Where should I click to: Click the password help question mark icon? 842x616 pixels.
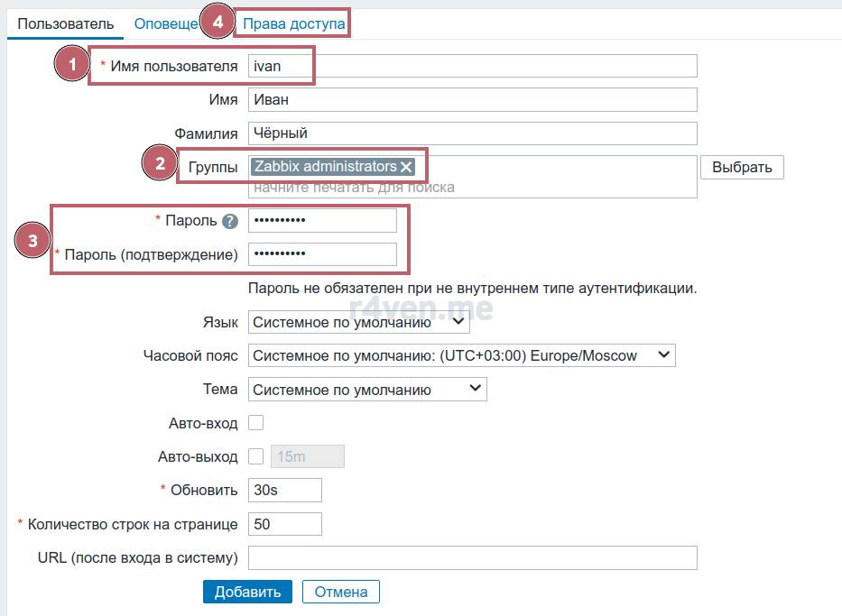(x=230, y=221)
